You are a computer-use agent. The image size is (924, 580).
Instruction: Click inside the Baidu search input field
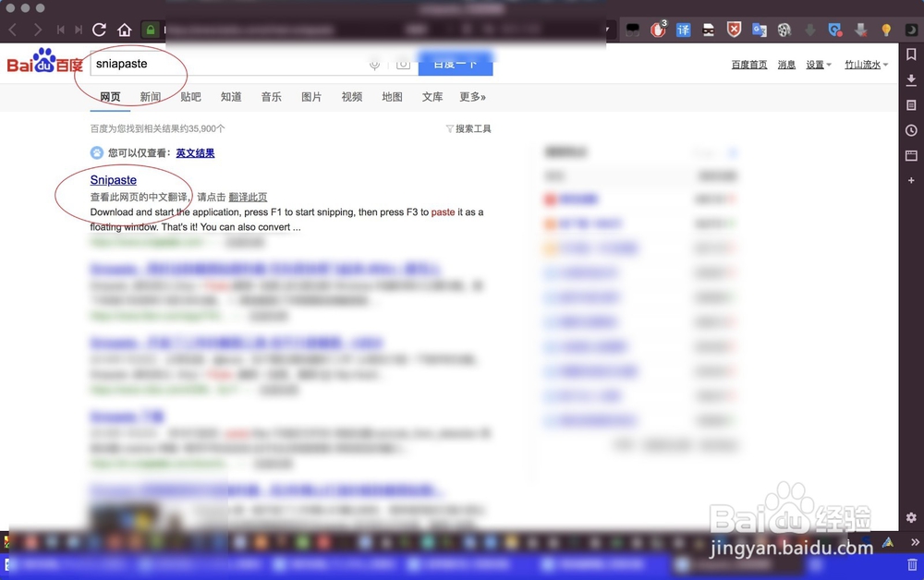coord(231,65)
